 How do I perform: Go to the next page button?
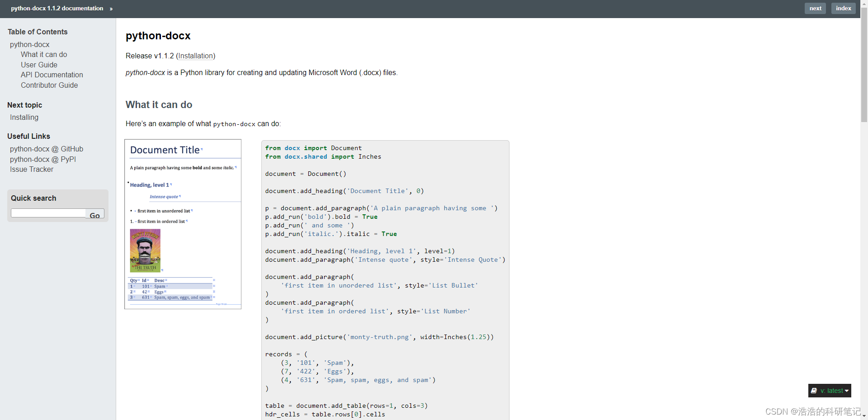[x=815, y=8]
